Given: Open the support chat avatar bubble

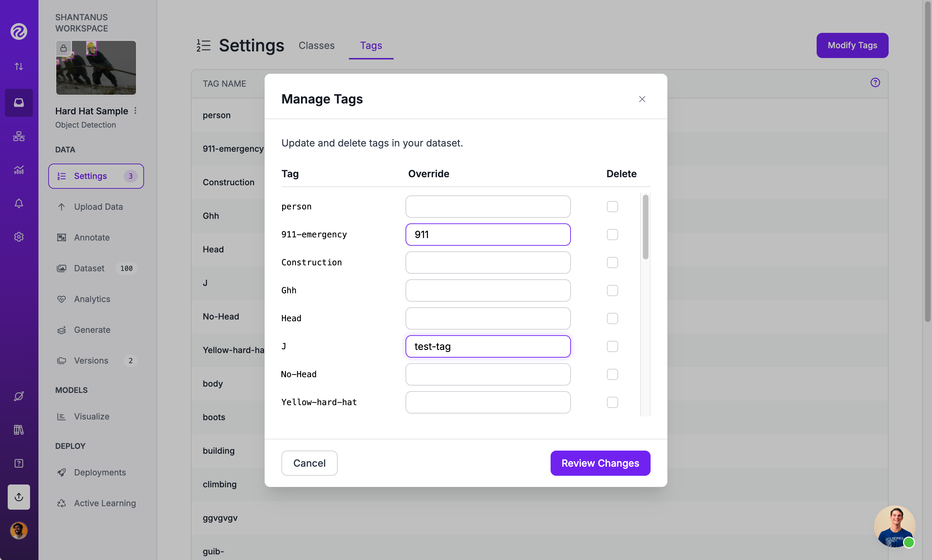Looking at the screenshot, I should point(894,526).
